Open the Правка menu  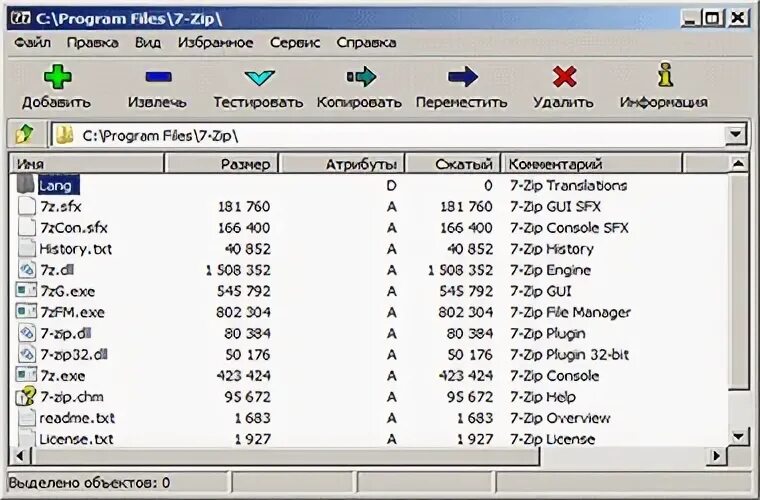pyautogui.click(x=93, y=43)
